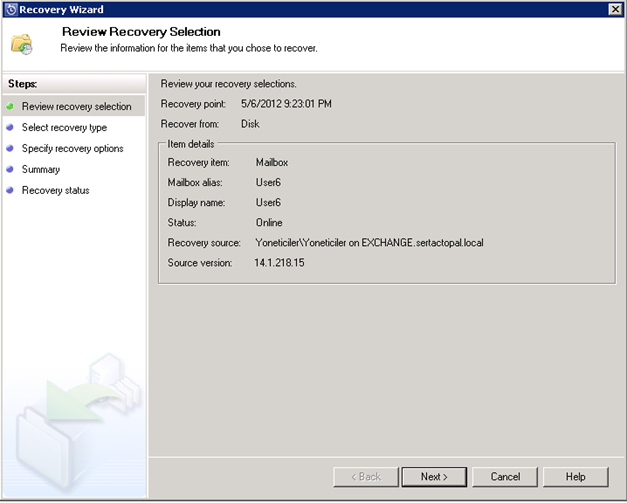
Task: Click the recovery folder header icon
Action: [22, 44]
